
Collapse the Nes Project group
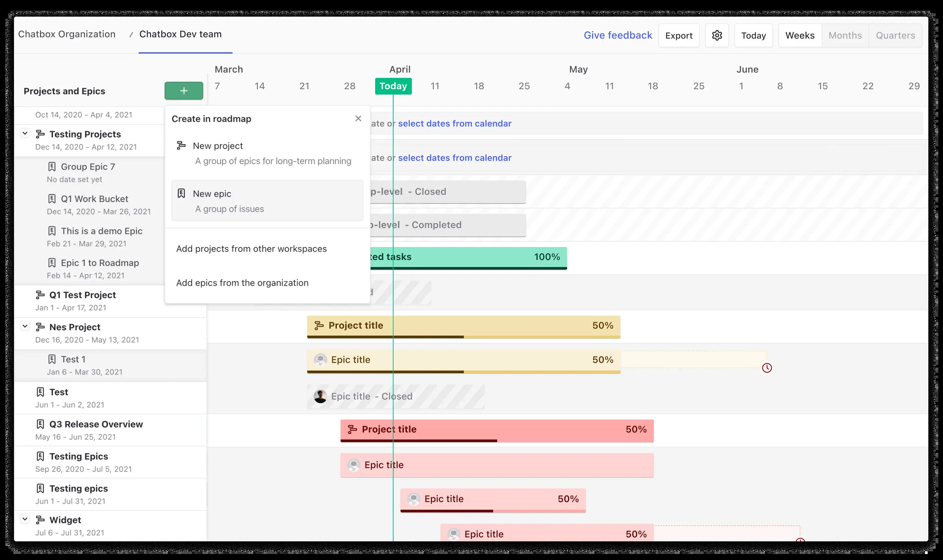pyautogui.click(x=25, y=326)
